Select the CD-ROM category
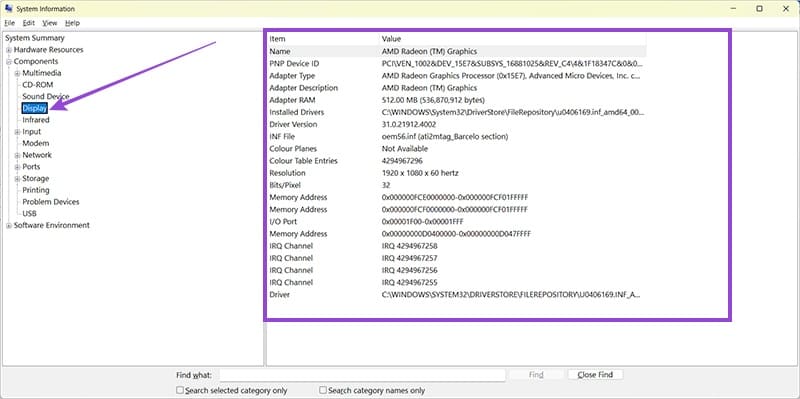This screenshot has height=399, width=800. click(37, 85)
